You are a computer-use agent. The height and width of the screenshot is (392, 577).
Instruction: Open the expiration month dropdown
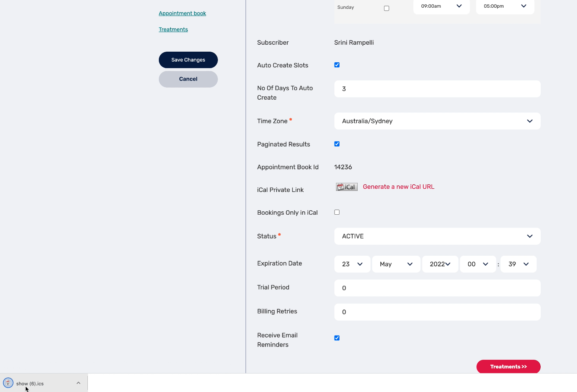point(396,264)
